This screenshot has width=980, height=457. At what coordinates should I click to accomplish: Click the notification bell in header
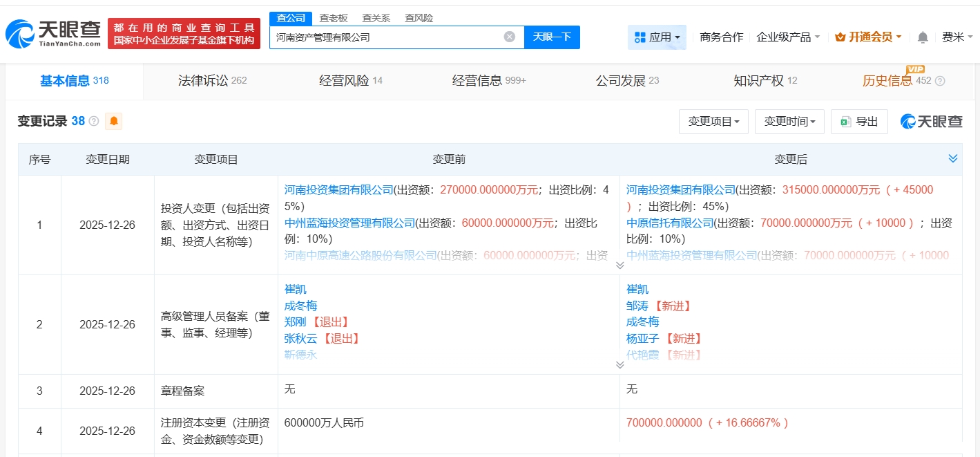click(923, 37)
